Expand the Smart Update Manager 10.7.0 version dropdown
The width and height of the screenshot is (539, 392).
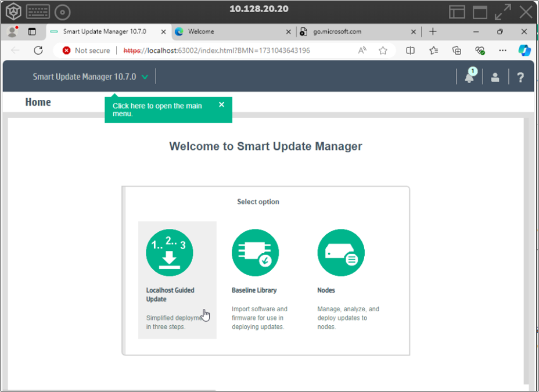tap(145, 76)
